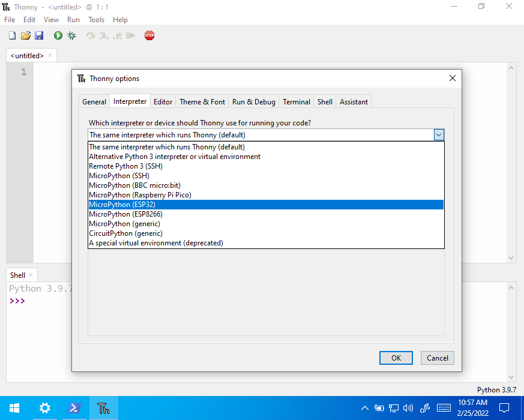Viewport: 524px width, 420px height.
Task: Open the Run & Debug tab
Action: point(254,101)
